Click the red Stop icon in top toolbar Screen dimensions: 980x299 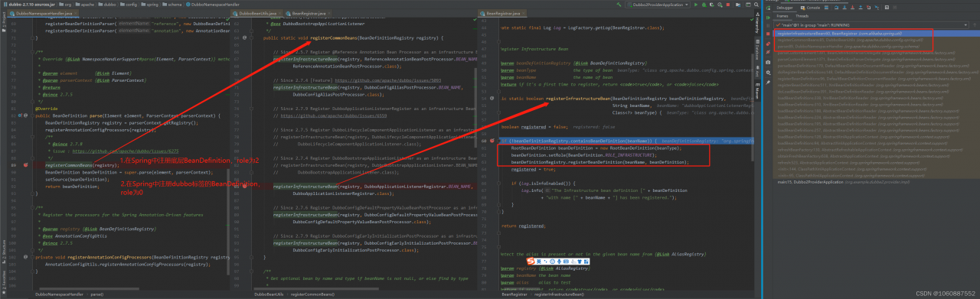tap(728, 5)
